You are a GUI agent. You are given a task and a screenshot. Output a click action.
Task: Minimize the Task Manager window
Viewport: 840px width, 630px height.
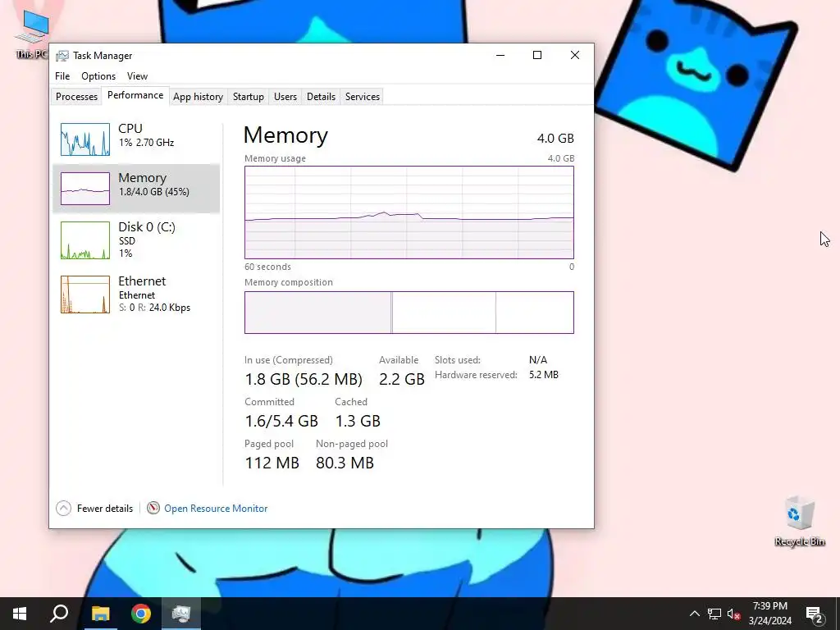tap(500, 55)
